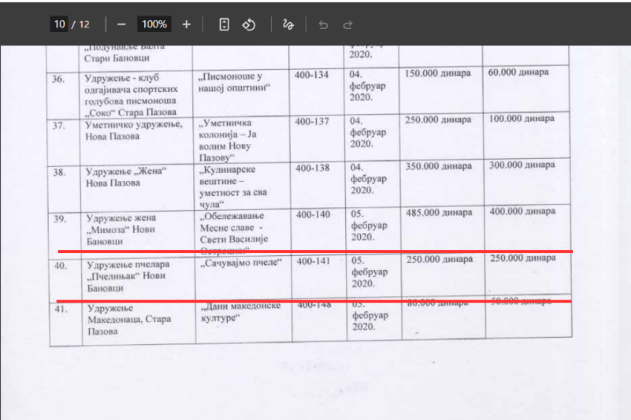Click the 100% zoom level field

click(153, 23)
